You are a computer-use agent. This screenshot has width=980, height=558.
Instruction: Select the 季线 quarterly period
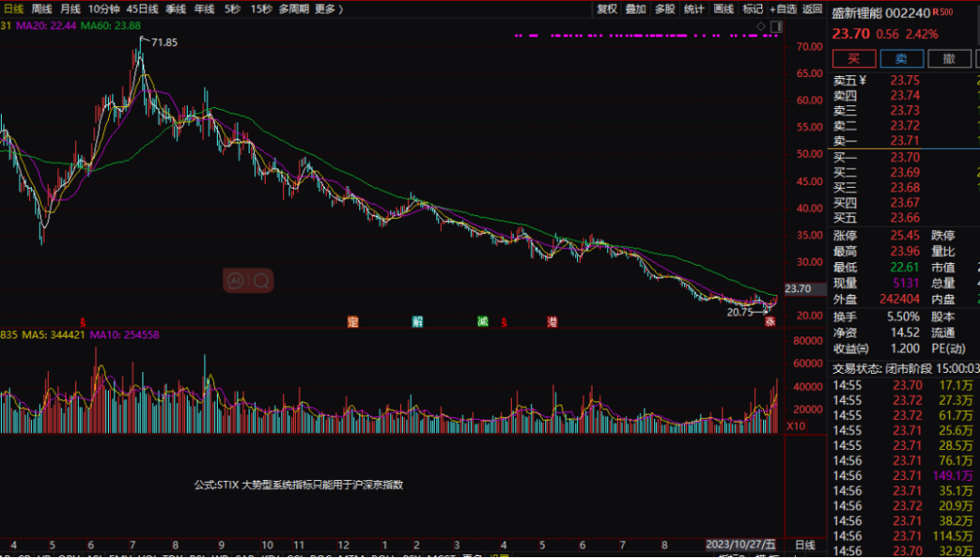click(176, 9)
